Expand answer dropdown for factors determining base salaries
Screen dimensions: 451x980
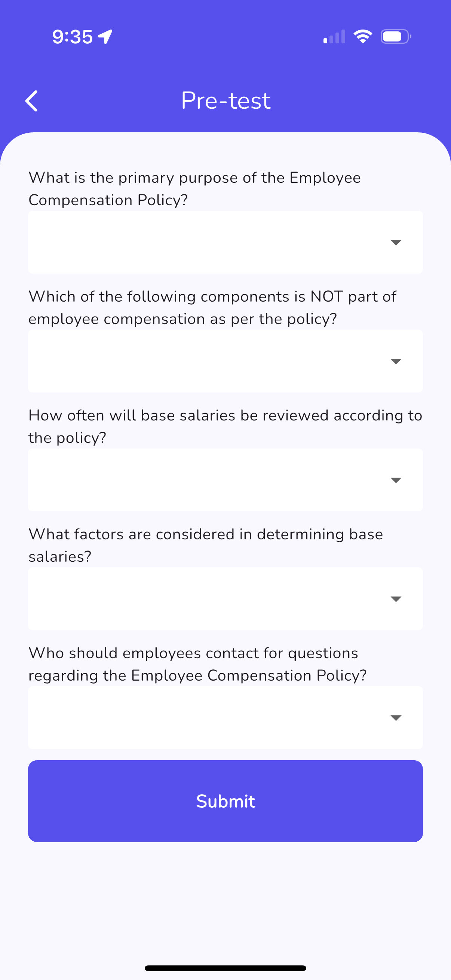(x=225, y=599)
